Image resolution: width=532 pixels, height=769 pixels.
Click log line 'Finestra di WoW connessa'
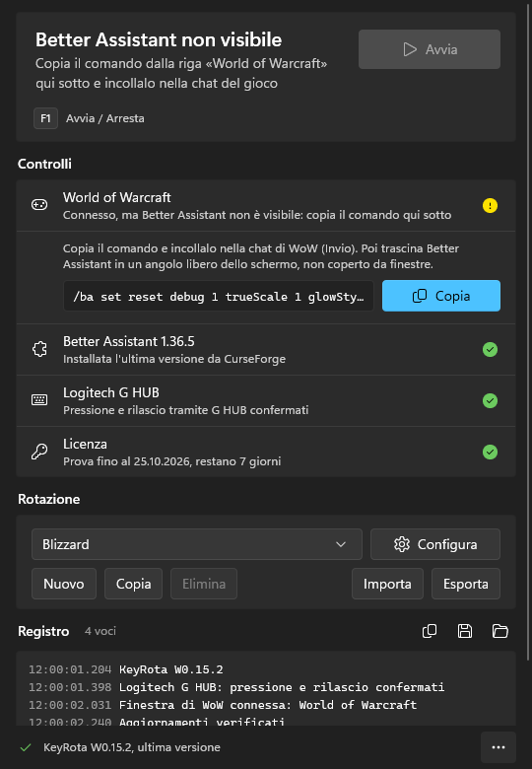(x=268, y=705)
